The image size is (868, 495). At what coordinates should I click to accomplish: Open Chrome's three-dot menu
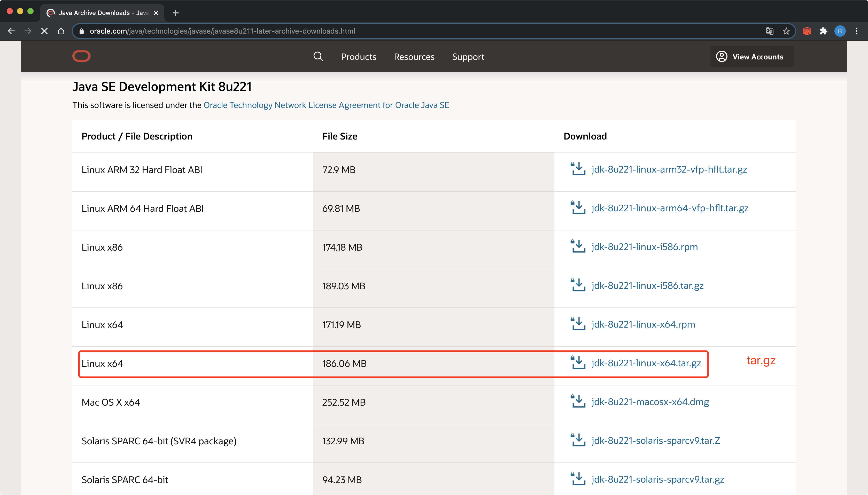pyautogui.click(x=856, y=31)
